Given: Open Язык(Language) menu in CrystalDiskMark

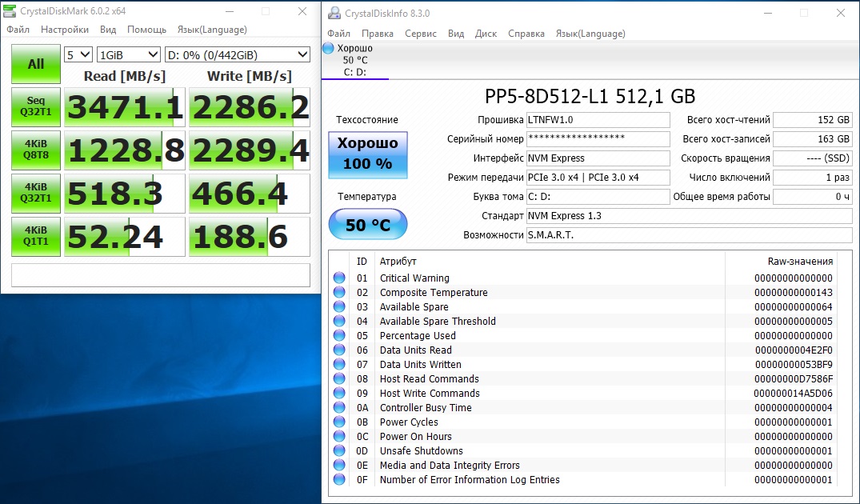Looking at the screenshot, I should pyautogui.click(x=212, y=30).
